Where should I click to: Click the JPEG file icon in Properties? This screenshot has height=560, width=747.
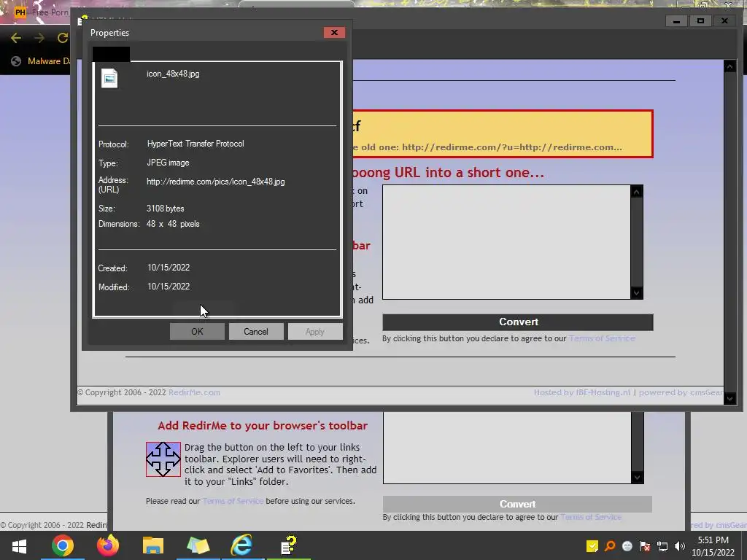click(x=109, y=79)
